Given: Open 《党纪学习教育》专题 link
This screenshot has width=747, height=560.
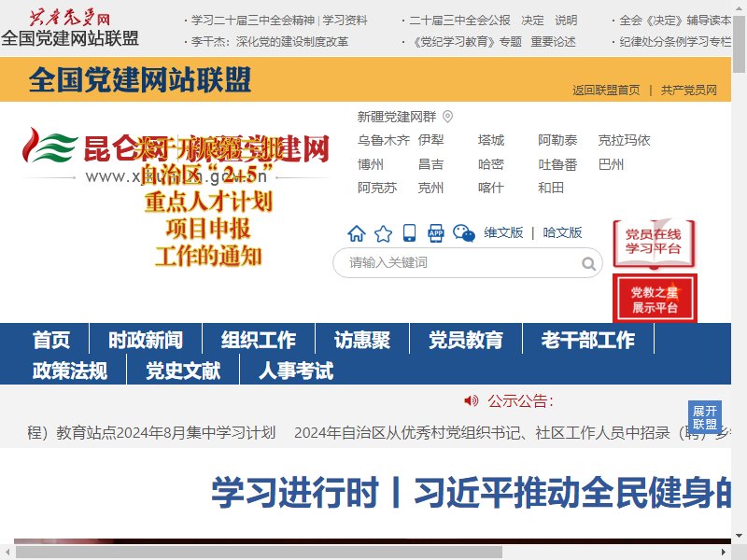Looking at the screenshot, I should coord(465,42).
